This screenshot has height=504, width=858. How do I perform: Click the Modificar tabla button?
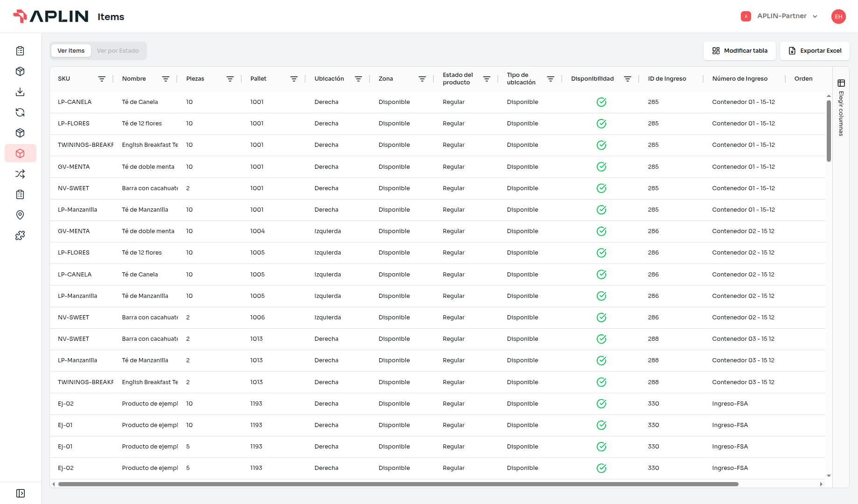[x=739, y=51]
